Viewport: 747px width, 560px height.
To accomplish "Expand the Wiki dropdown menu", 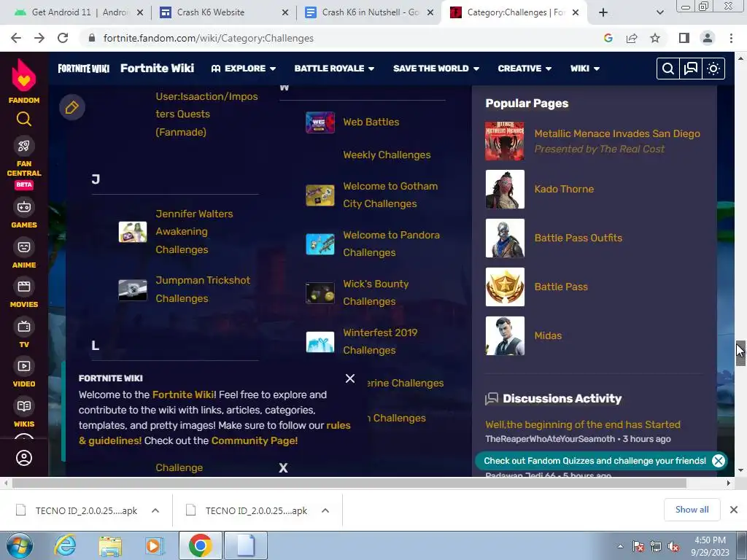I will pyautogui.click(x=585, y=69).
